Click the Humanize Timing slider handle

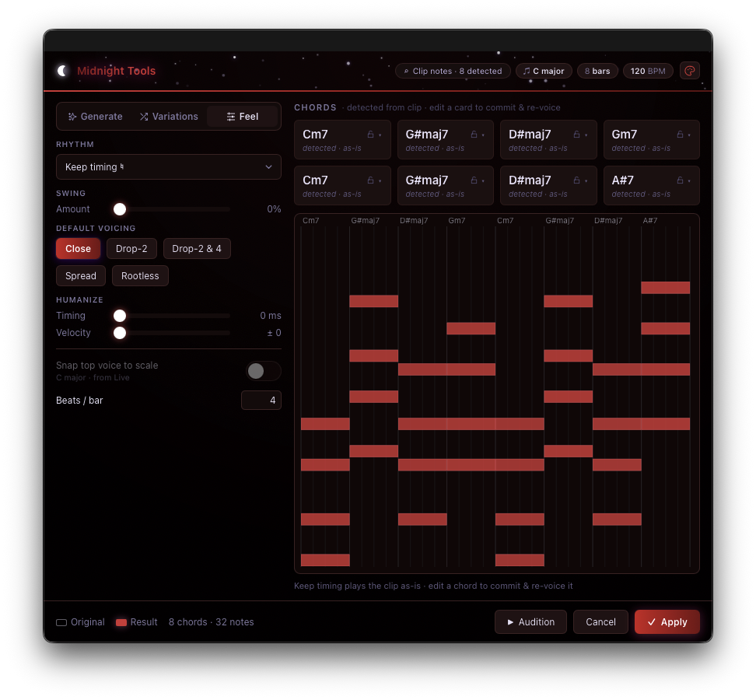point(120,315)
